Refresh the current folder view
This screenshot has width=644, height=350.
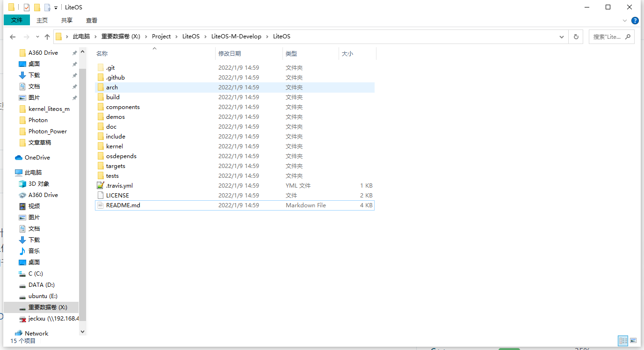576,36
